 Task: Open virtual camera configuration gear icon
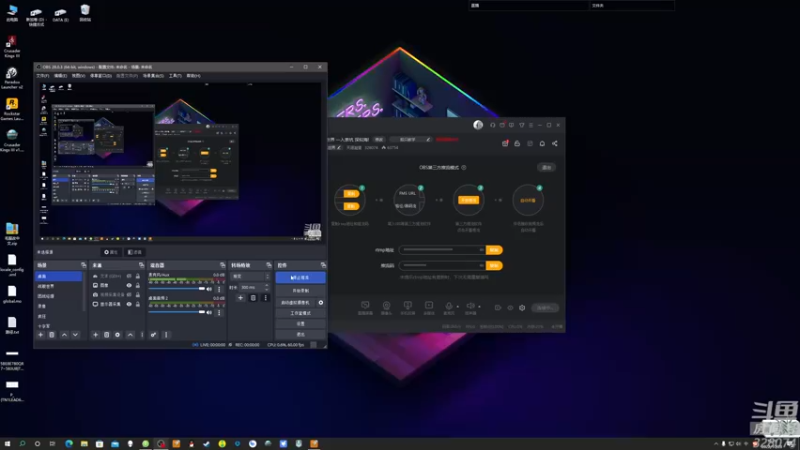coord(320,303)
